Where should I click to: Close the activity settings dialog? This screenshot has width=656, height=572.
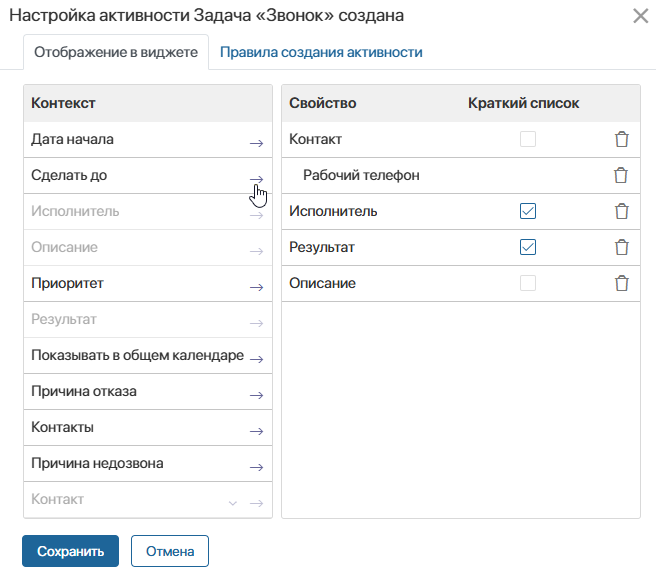pyautogui.click(x=641, y=16)
